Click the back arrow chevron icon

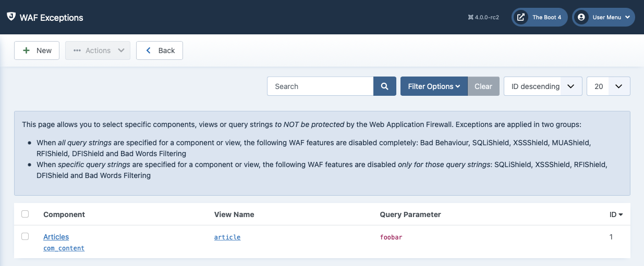point(148,50)
